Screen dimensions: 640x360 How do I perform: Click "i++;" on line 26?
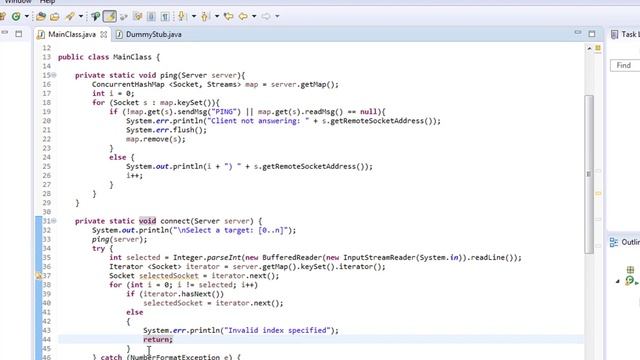134,176
